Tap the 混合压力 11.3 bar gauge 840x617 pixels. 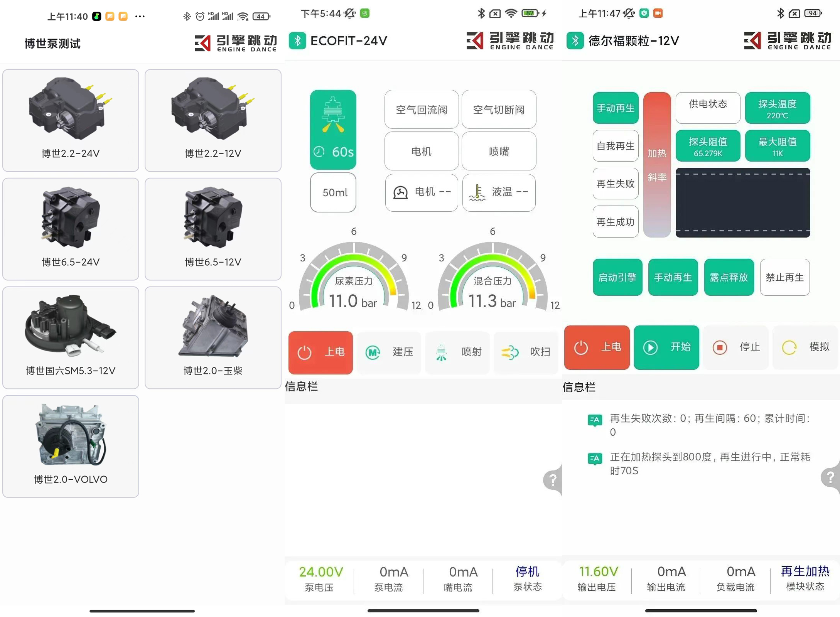pyautogui.click(x=493, y=277)
